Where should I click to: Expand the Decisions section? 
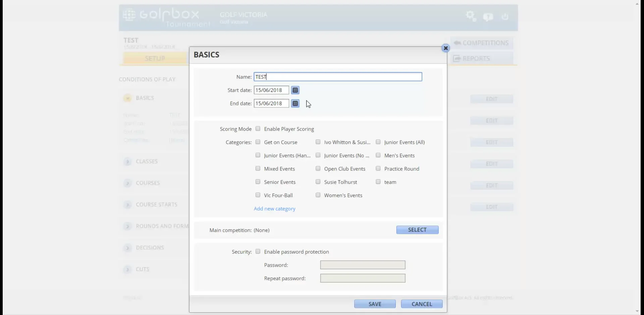(x=127, y=248)
